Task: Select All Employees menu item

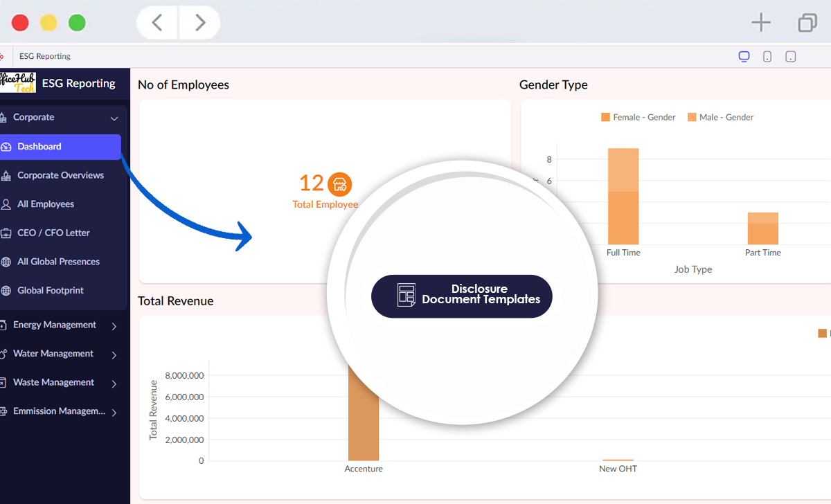Action: (46, 204)
